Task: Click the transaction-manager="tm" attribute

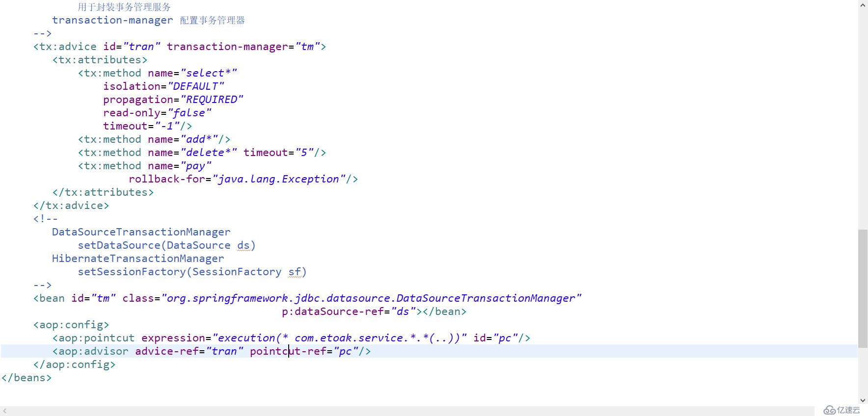Action: tap(244, 47)
